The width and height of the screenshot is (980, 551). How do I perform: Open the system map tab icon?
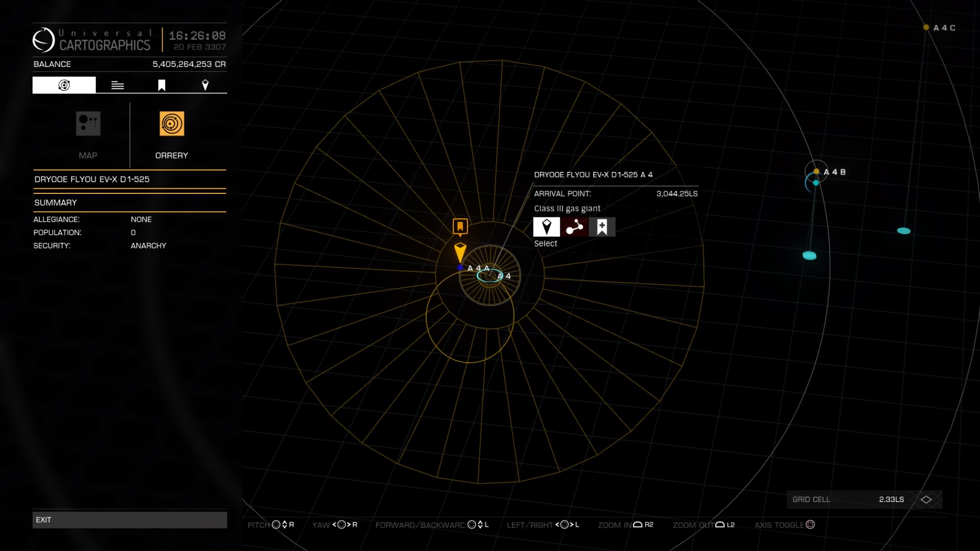click(x=64, y=85)
